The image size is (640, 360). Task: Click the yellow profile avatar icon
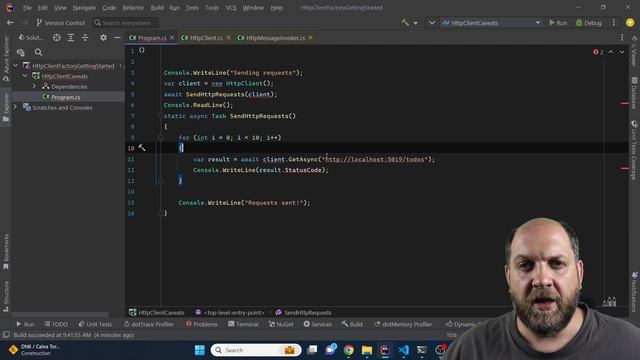(630, 23)
